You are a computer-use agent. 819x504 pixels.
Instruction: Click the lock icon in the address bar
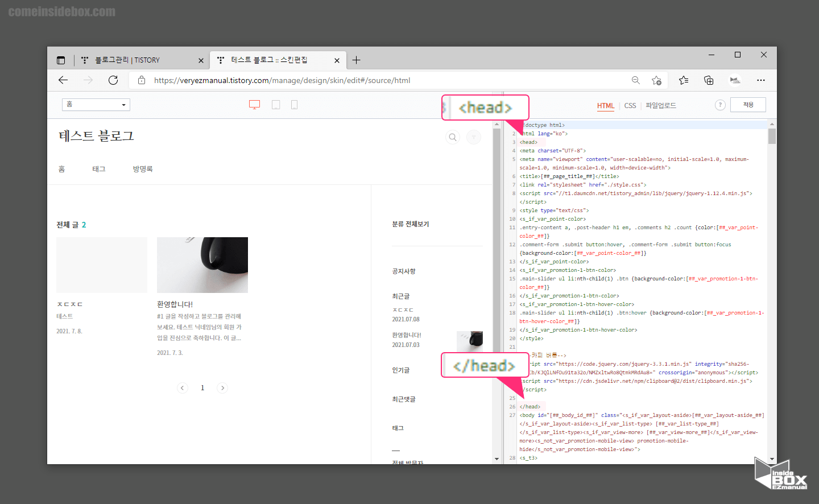[x=142, y=80]
